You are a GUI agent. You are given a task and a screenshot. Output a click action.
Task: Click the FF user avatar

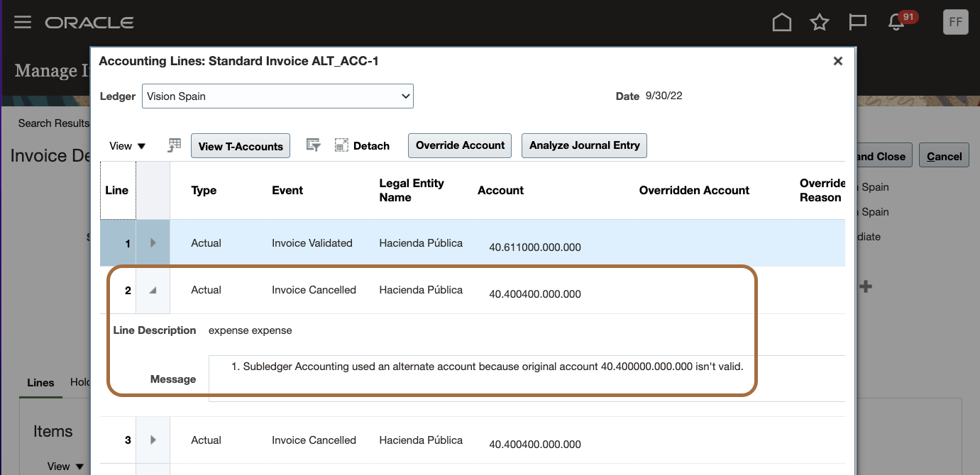[955, 22]
